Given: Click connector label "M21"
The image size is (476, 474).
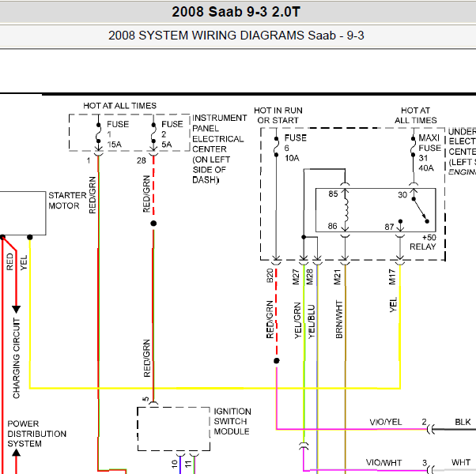Looking at the screenshot, I should click(x=338, y=276).
